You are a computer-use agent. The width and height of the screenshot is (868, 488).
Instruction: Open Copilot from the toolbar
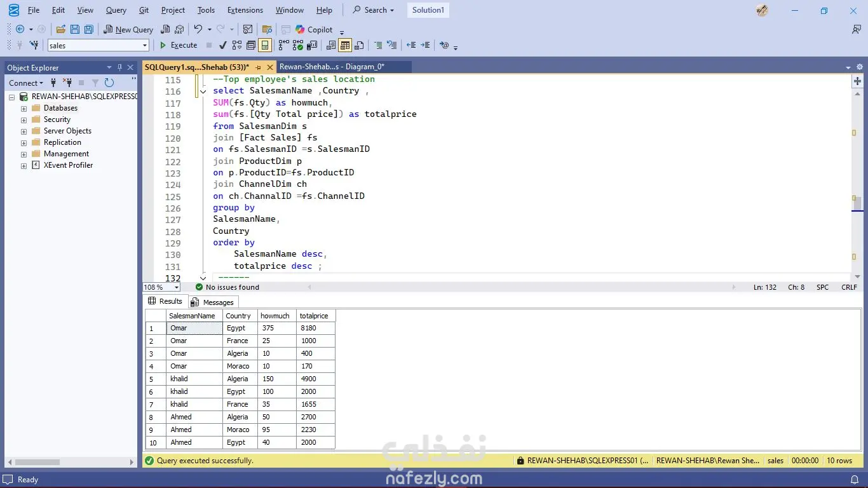pyautogui.click(x=314, y=29)
